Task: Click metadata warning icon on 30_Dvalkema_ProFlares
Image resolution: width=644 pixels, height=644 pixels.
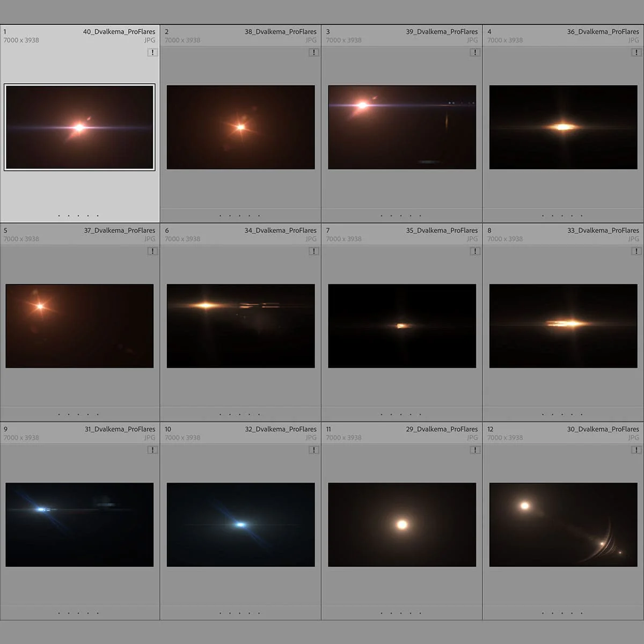Action: coord(636,450)
